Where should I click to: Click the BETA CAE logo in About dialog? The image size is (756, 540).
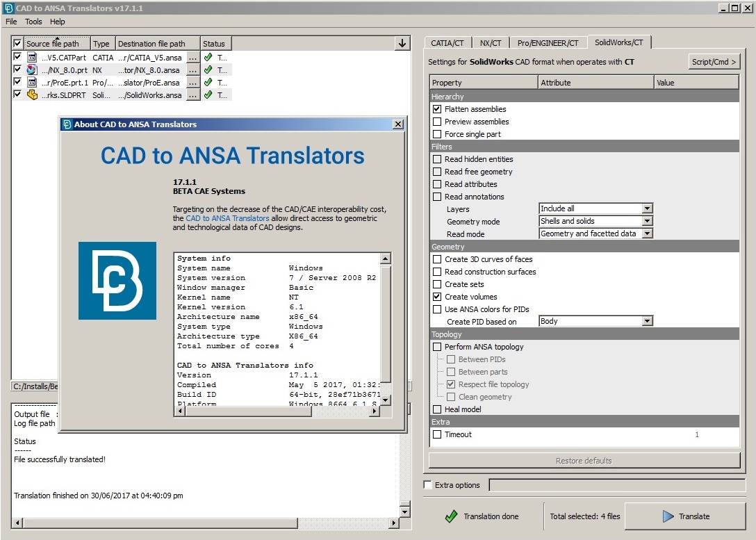pyautogui.click(x=117, y=281)
